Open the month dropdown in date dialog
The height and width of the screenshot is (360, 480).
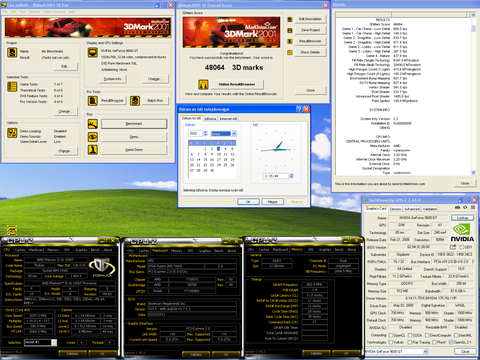coord(234,134)
